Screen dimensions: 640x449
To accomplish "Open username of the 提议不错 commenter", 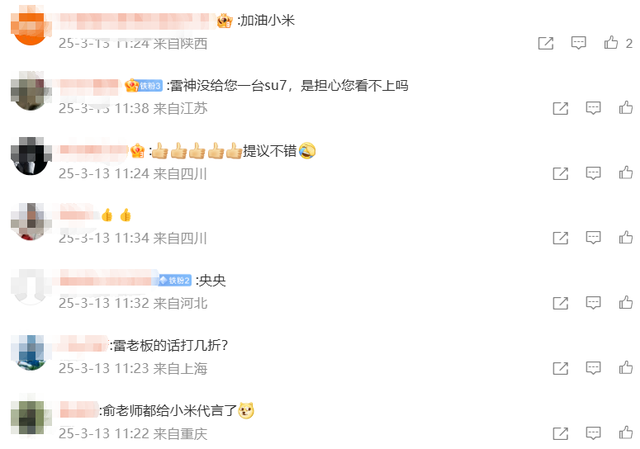I will [x=95, y=150].
